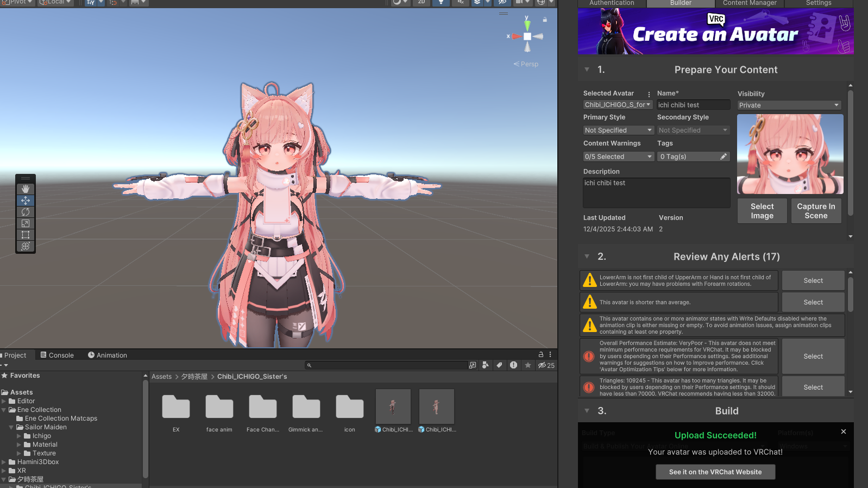Open the shading mode draw dropdown
The width and height of the screenshot is (868, 488).
(x=400, y=2)
